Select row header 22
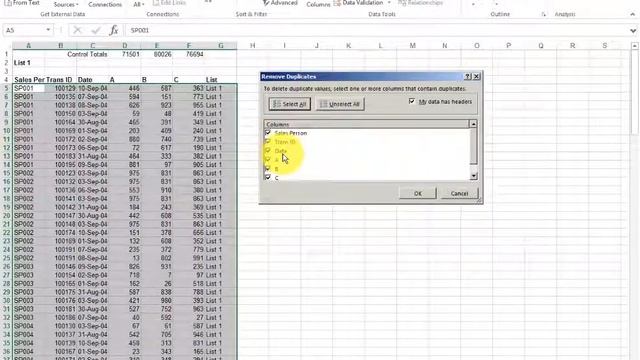 [7, 233]
